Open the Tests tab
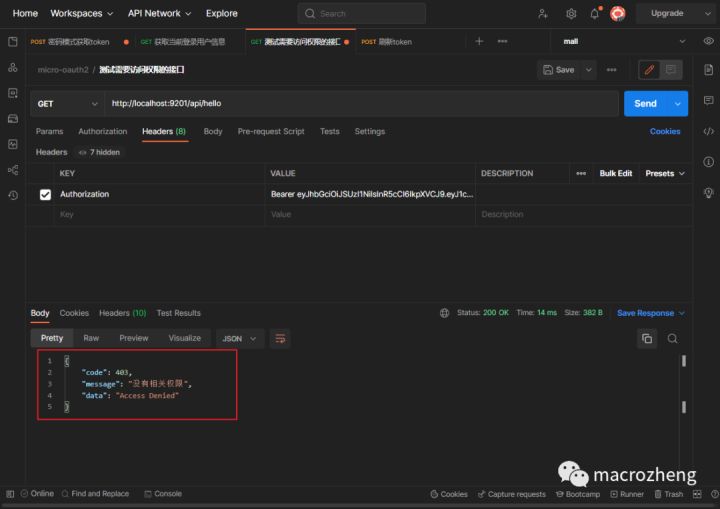Image resolution: width=720 pixels, height=509 pixels. click(330, 131)
